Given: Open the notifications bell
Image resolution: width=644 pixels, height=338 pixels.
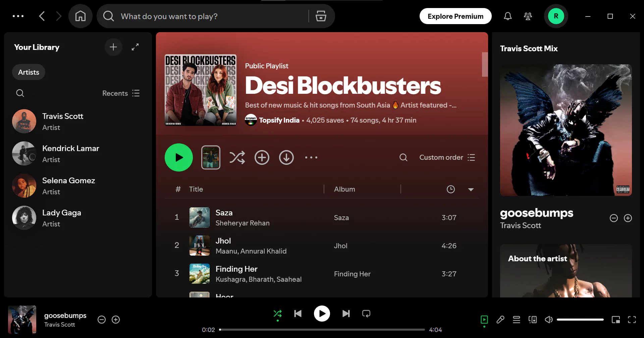Looking at the screenshot, I should pos(508,16).
